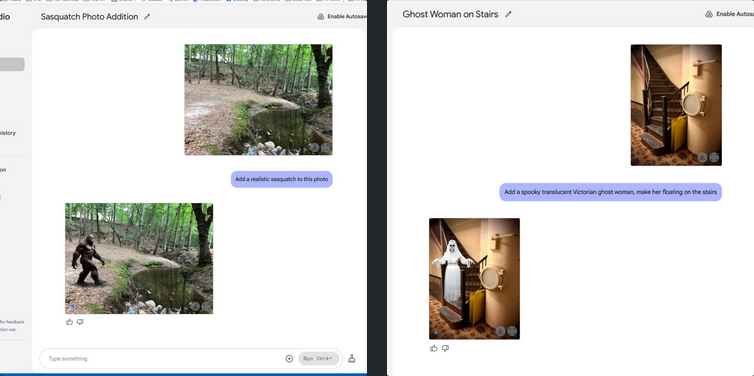Thumbs up the ghost woman result
The height and width of the screenshot is (376, 754).
[434, 348]
